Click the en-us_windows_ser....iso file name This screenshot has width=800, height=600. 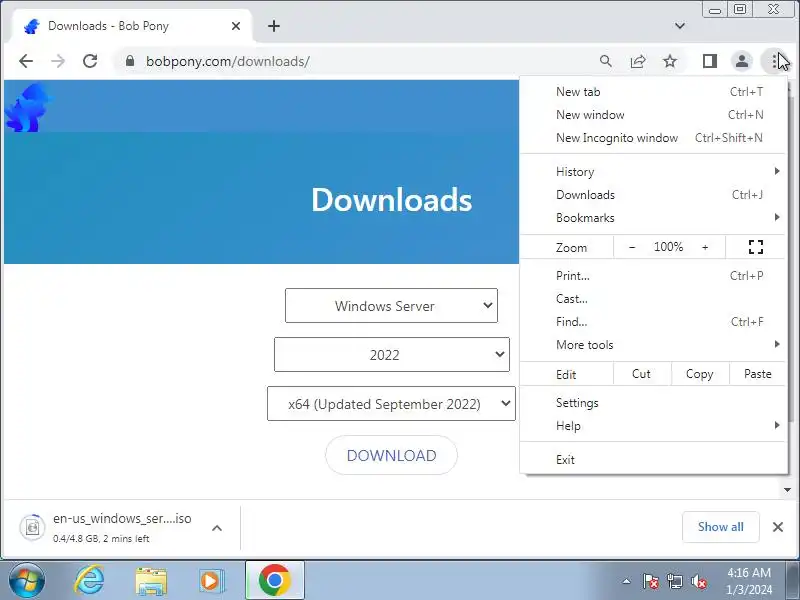[122, 519]
